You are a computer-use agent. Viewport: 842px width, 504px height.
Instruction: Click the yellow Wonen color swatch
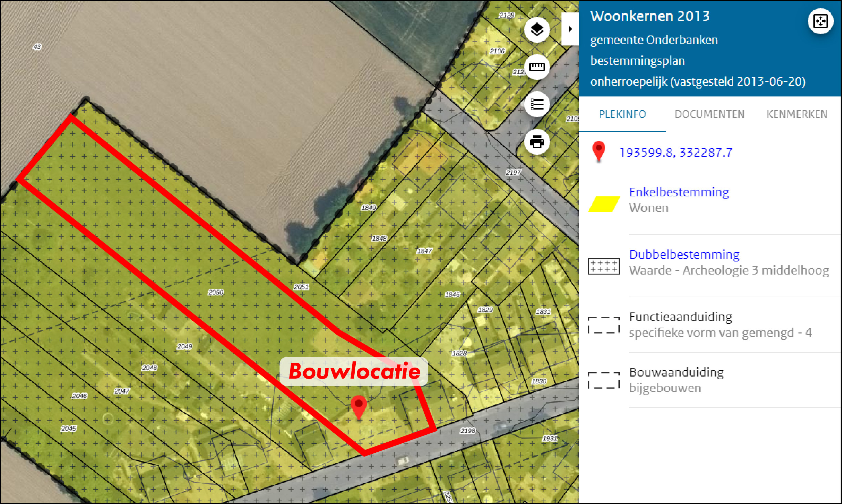(603, 204)
